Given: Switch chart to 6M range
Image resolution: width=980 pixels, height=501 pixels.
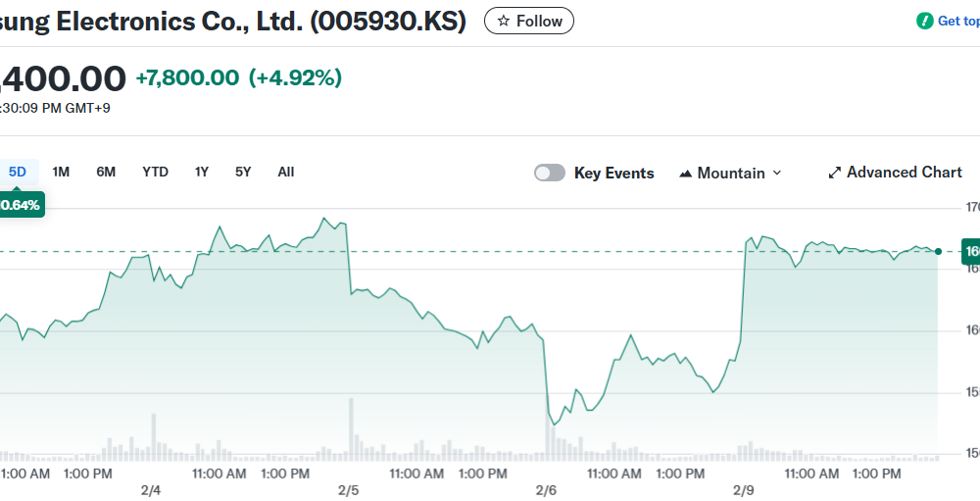Looking at the screenshot, I should pos(106,172).
